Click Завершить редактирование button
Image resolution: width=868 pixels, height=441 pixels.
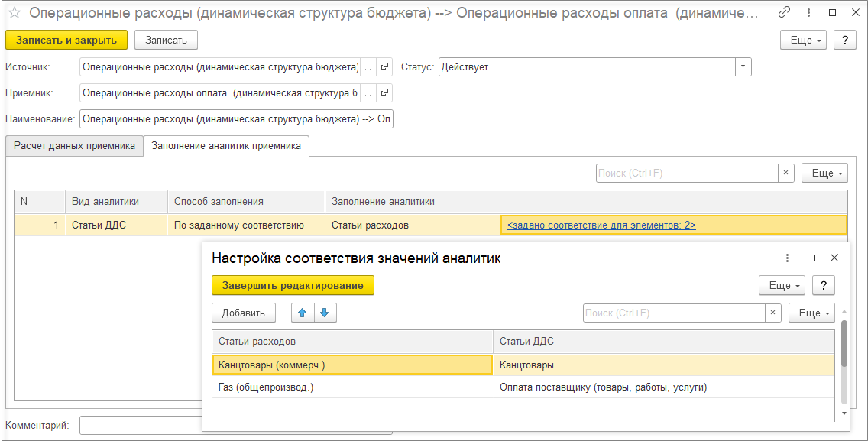tap(293, 286)
